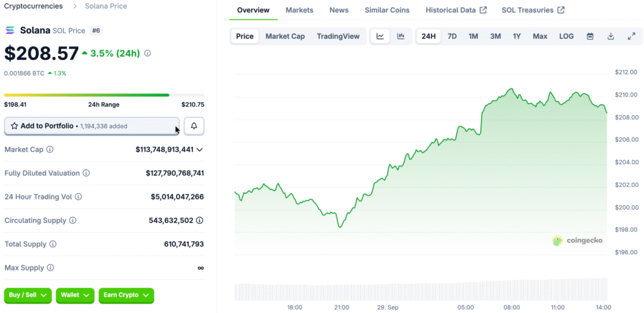Click the 24h Range progress bar
644x313 pixels.
[x=104, y=95]
